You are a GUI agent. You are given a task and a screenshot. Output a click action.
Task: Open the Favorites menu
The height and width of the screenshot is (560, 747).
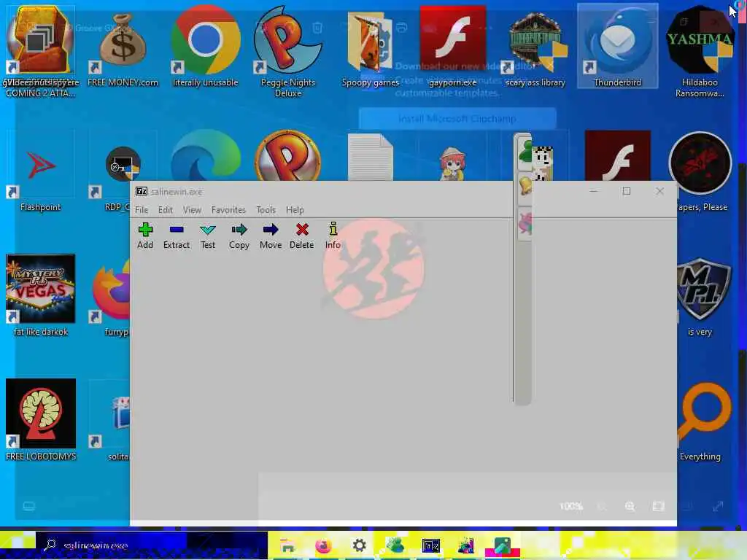(228, 210)
